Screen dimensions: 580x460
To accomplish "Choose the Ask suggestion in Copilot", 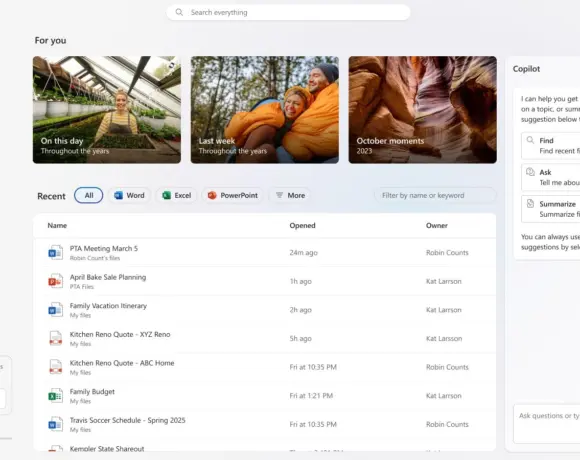I will [x=551, y=177].
